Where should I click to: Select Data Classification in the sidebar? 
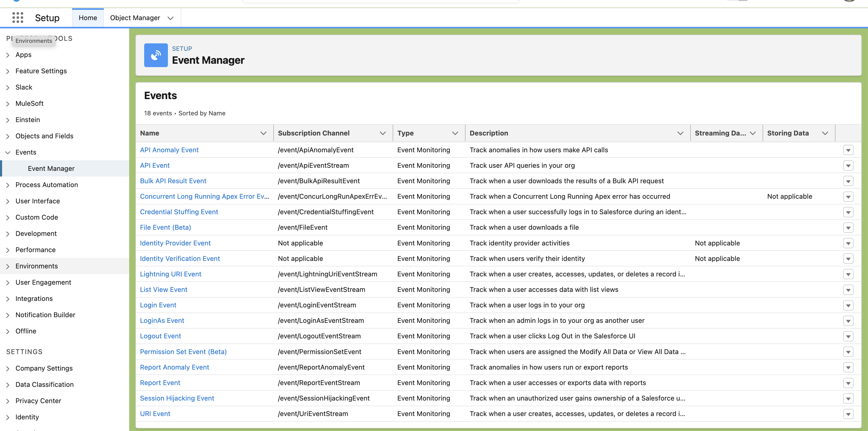pyautogui.click(x=44, y=385)
